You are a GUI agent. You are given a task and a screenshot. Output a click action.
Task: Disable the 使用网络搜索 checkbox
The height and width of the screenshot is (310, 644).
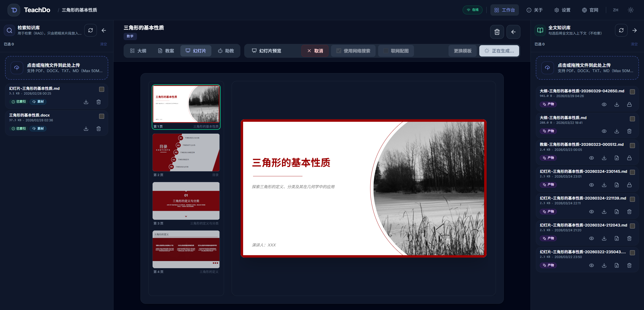[x=339, y=51]
